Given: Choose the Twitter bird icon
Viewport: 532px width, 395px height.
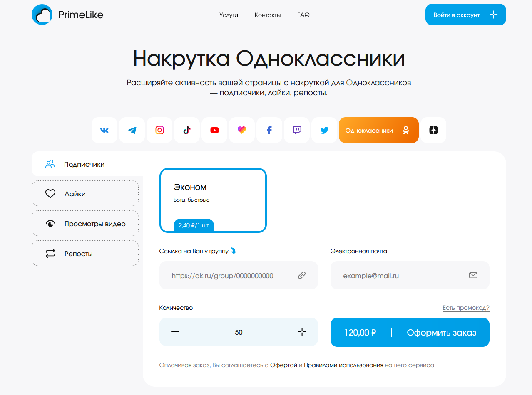Looking at the screenshot, I should pos(324,130).
